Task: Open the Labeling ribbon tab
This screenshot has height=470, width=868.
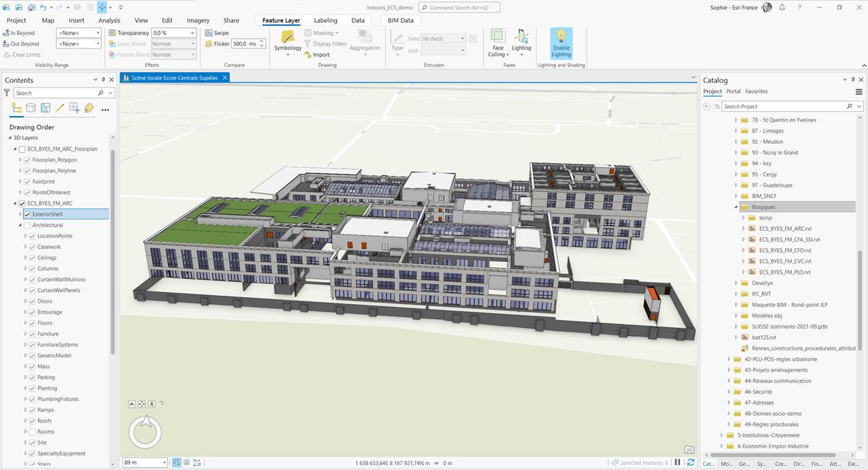Action: (325, 20)
